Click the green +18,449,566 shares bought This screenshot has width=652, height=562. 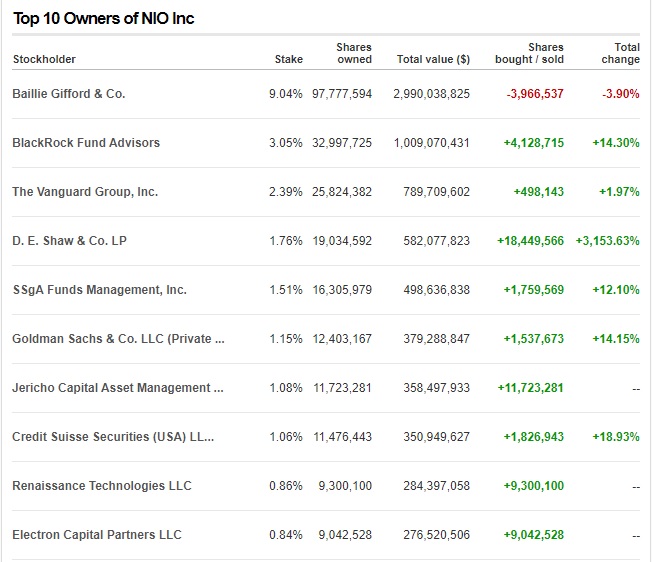[531, 241]
